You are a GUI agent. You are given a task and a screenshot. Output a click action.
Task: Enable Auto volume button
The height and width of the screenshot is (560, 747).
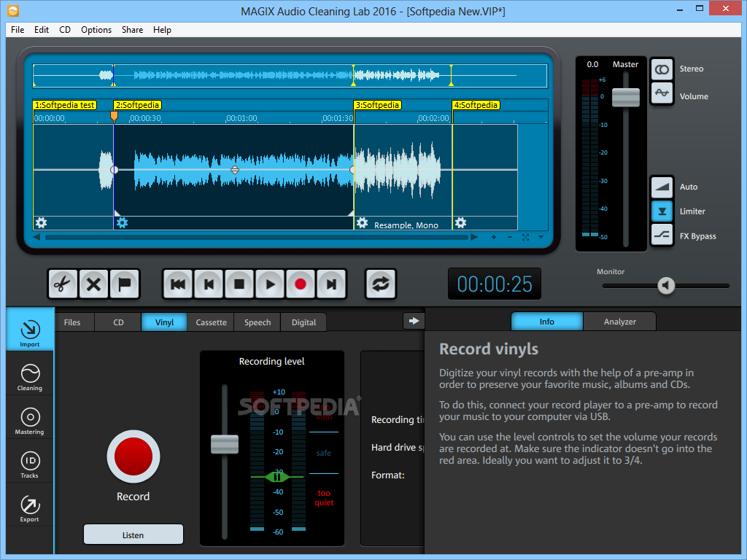pyautogui.click(x=662, y=187)
